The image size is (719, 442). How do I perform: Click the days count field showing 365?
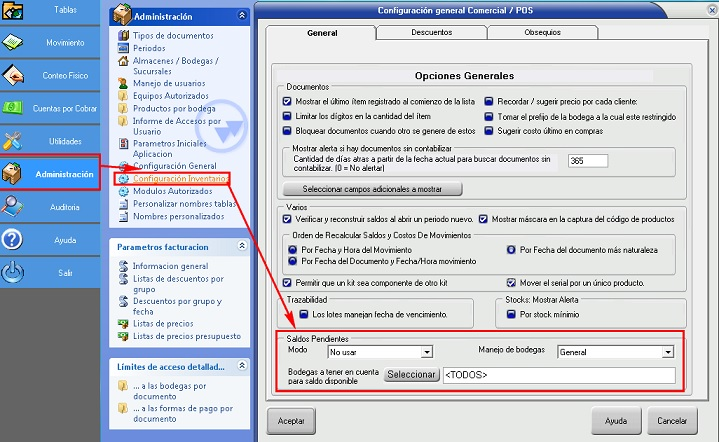coord(591,161)
